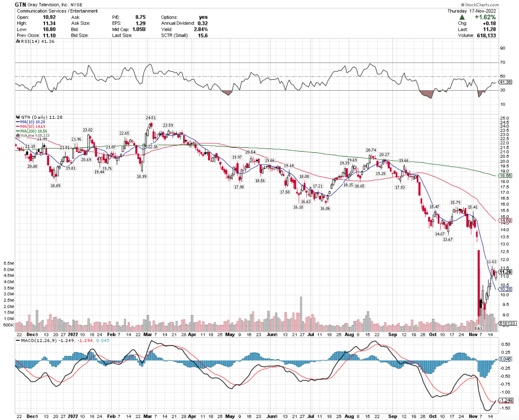Click the 18.56 MA200 axis tag
The height and width of the screenshot is (420, 519).
pos(505,176)
